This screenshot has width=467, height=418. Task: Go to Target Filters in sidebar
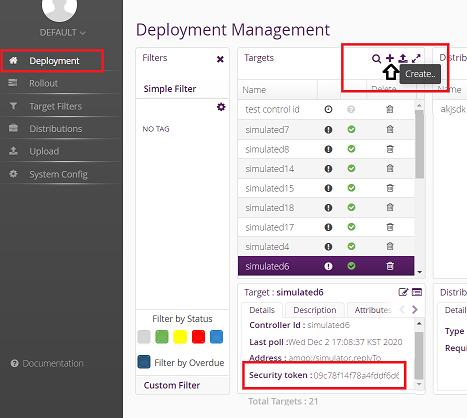point(55,106)
